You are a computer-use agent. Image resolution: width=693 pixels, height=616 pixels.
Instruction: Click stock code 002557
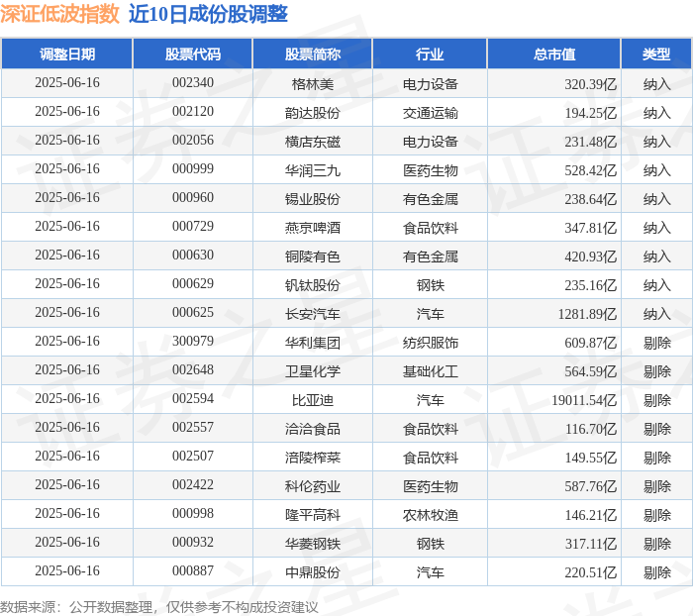(193, 428)
